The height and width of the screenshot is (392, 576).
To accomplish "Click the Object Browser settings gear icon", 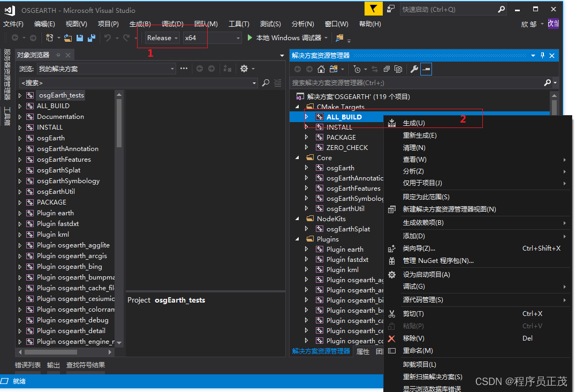I will (x=244, y=69).
